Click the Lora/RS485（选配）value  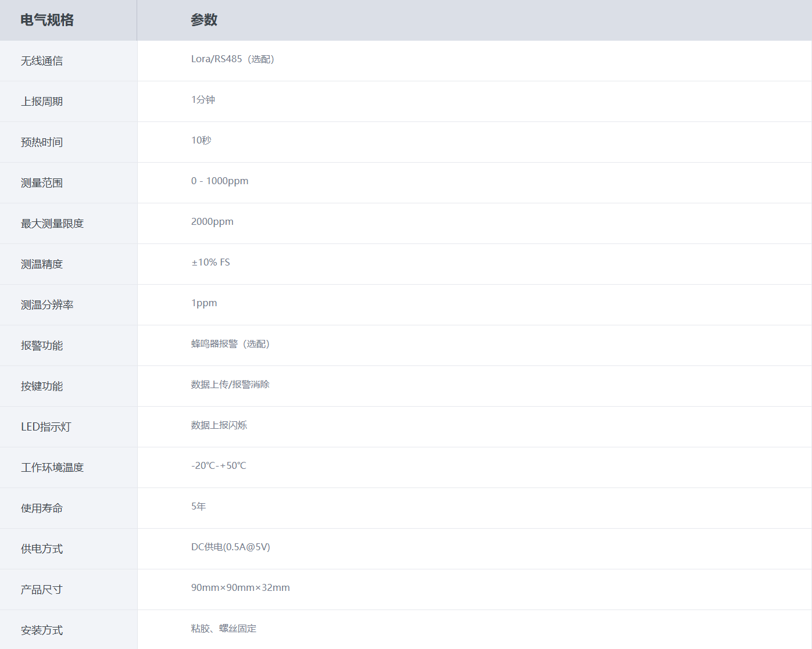[x=232, y=59]
